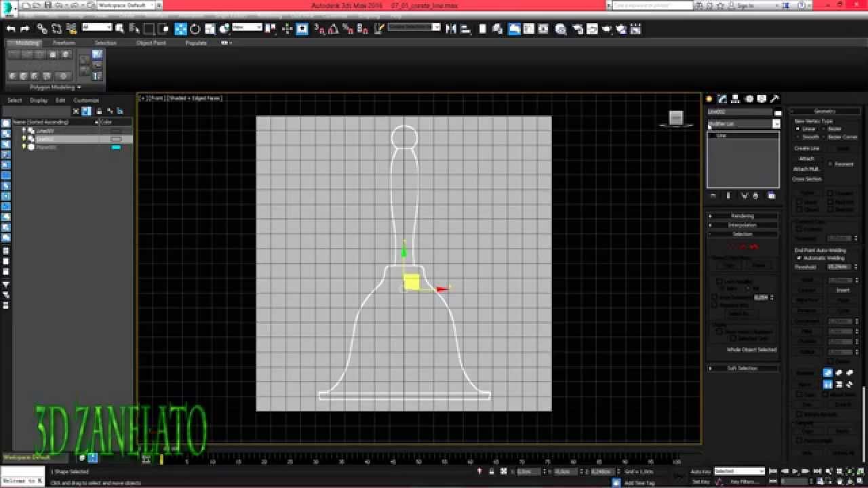Open the Modeling ribbon tab
Viewport: 868px width, 488px height.
pyautogui.click(x=28, y=43)
